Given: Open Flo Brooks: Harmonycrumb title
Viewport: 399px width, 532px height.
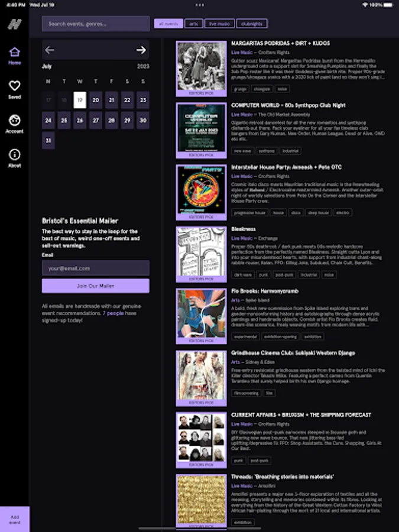Looking at the screenshot, I should [x=265, y=291].
